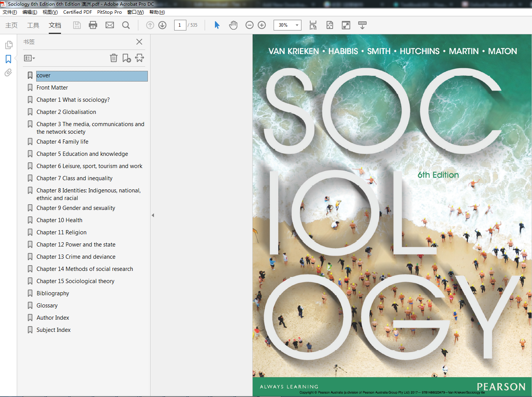Go to Chapter 14 Methods of social research
The height and width of the screenshot is (397, 532).
(85, 269)
